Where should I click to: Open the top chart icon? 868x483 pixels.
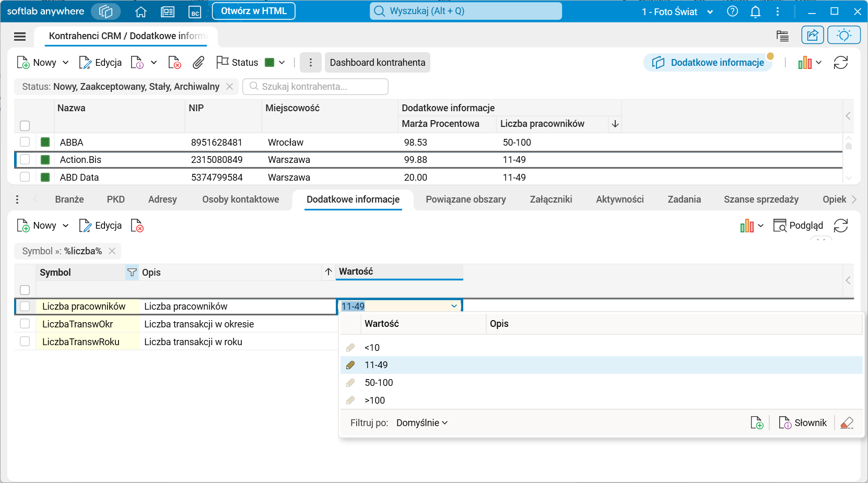(805, 63)
